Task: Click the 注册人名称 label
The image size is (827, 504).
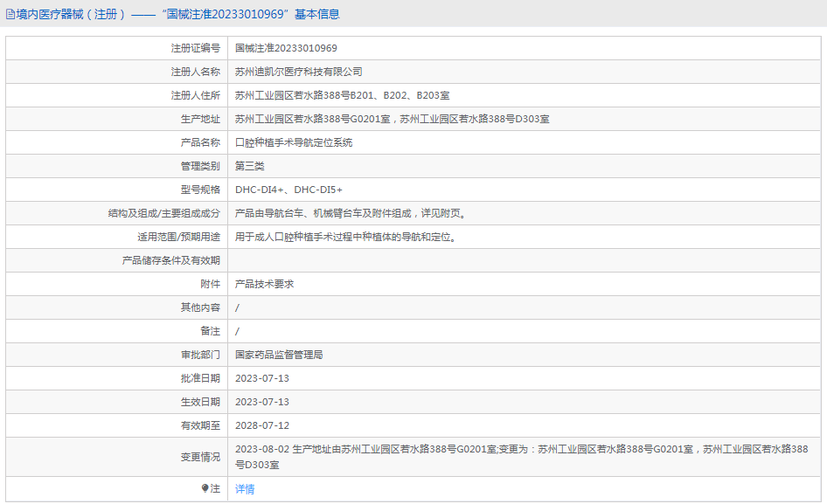Action: point(195,72)
